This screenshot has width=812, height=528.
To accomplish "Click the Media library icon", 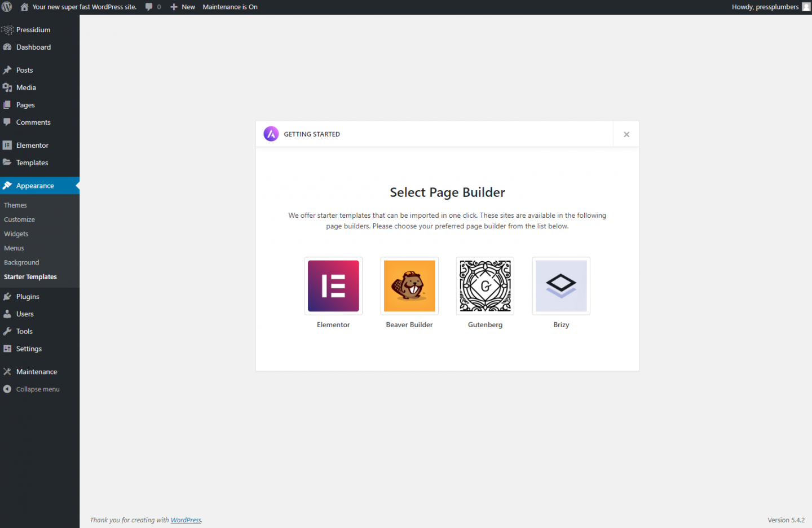I will [x=7, y=87].
